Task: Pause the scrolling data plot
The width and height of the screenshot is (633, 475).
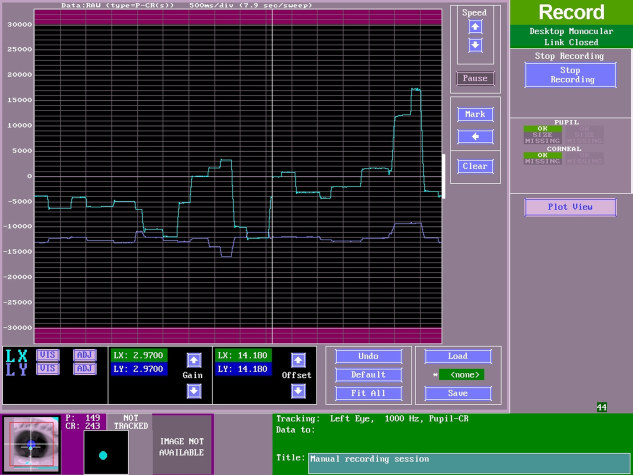Action: (475, 78)
